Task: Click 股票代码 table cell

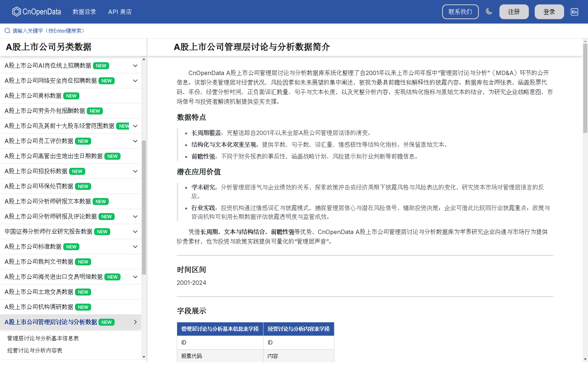Action: 220,356
